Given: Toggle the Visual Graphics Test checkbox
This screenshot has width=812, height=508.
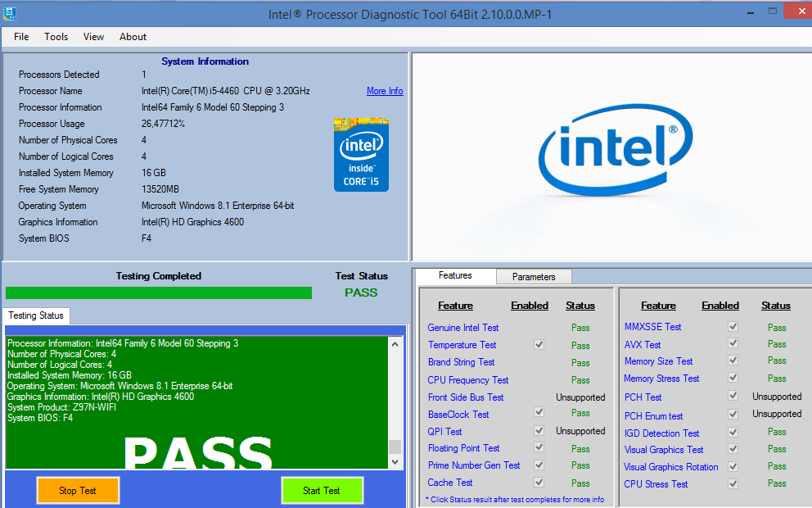Looking at the screenshot, I should (733, 448).
